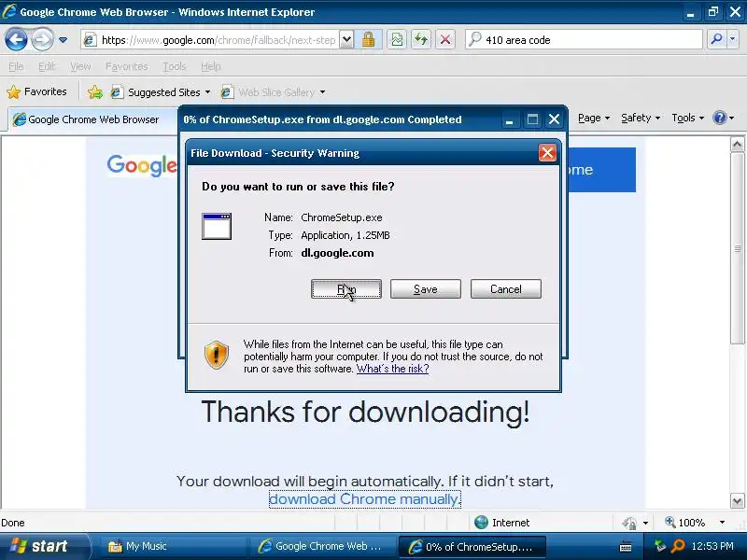The width and height of the screenshot is (747, 560).
Task: Click the red Stop icon
Action: coord(445,40)
